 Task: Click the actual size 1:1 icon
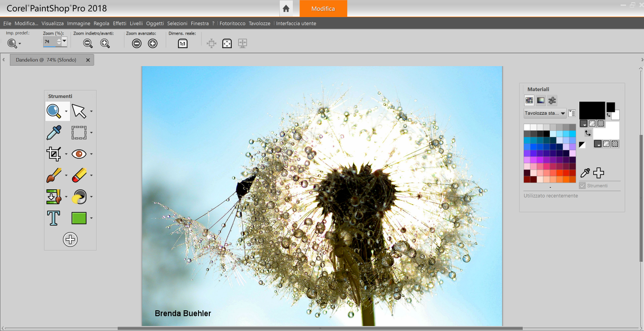(182, 44)
